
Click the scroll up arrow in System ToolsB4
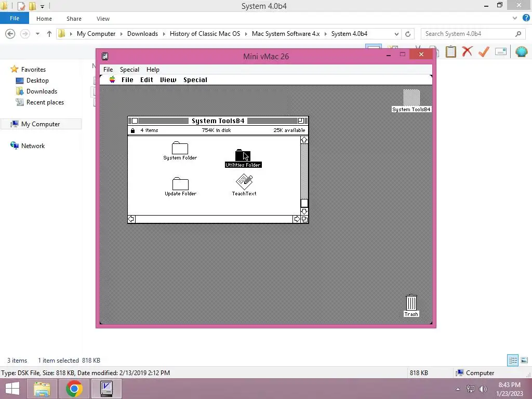[x=304, y=140]
